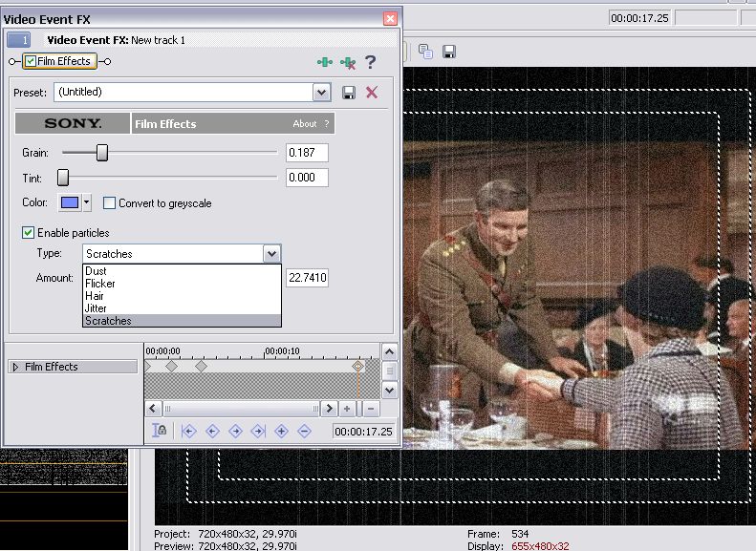Select the second keyframe diamond marker

coord(172,367)
